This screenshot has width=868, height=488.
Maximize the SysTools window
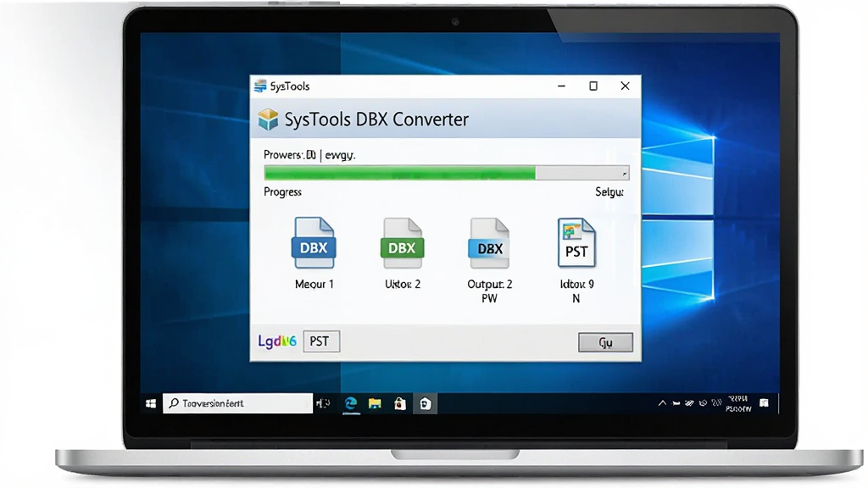tap(593, 86)
